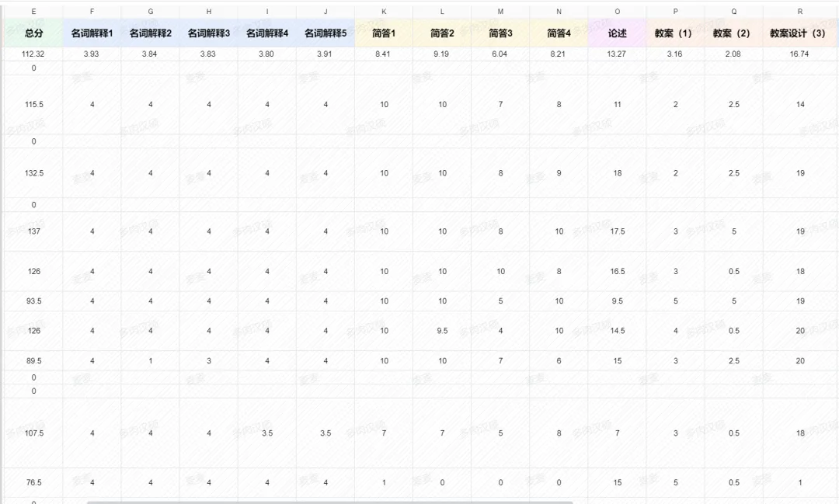The height and width of the screenshot is (504, 839).
Task: Select the average cell 8.41
Action: [383, 54]
